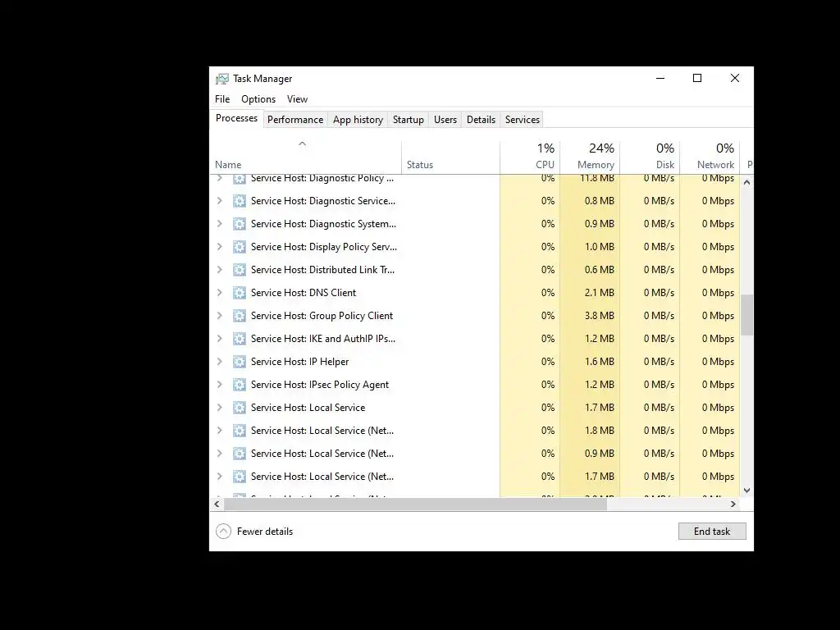Sort by the Disk column header
840x630 pixels.
pyautogui.click(x=650, y=157)
